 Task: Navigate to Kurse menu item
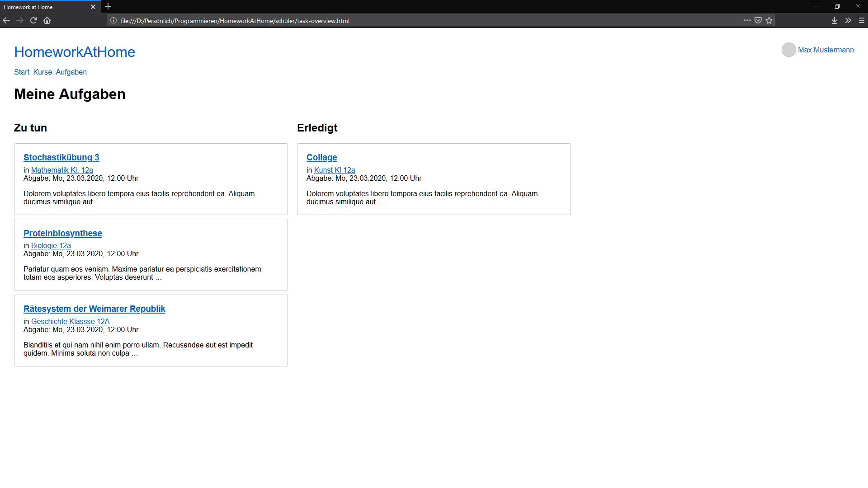[42, 72]
